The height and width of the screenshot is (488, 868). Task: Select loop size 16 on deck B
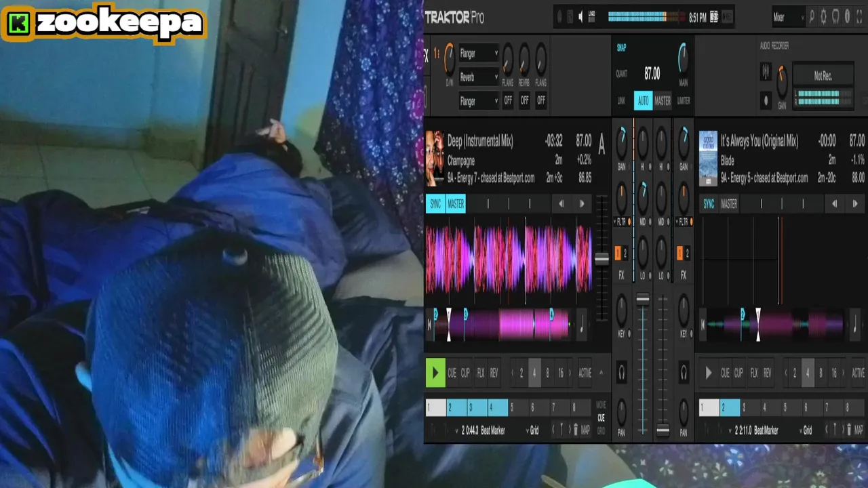point(834,373)
